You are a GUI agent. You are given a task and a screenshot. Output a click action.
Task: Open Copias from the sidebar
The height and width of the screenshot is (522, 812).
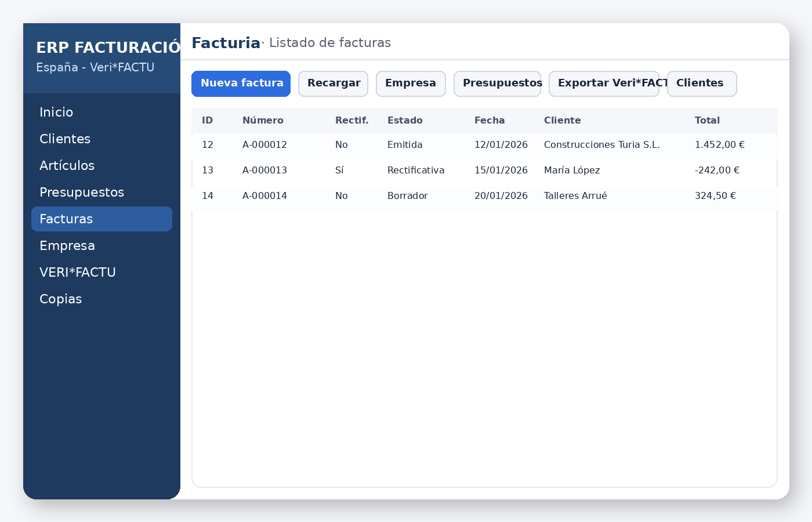(60, 299)
